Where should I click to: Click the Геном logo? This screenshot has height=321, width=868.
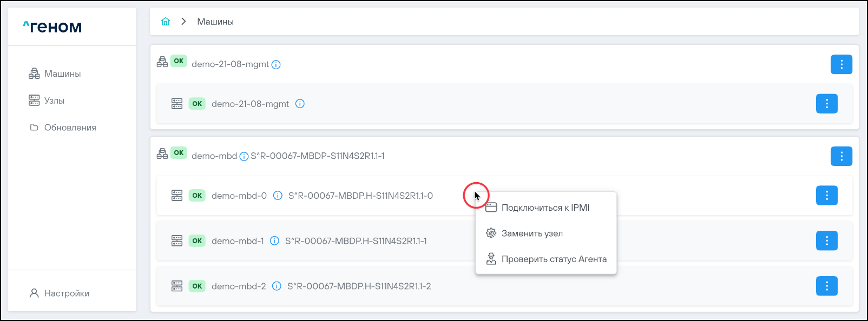(52, 26)
